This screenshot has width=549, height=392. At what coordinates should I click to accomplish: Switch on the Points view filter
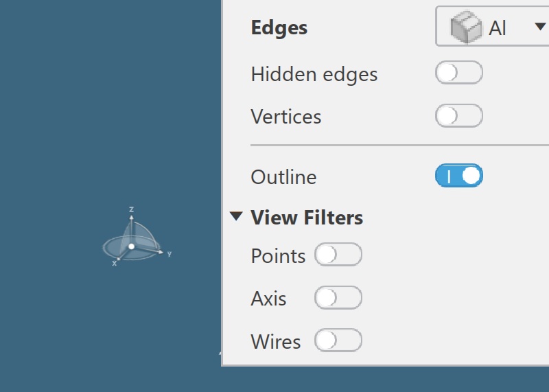coord(338,255)
